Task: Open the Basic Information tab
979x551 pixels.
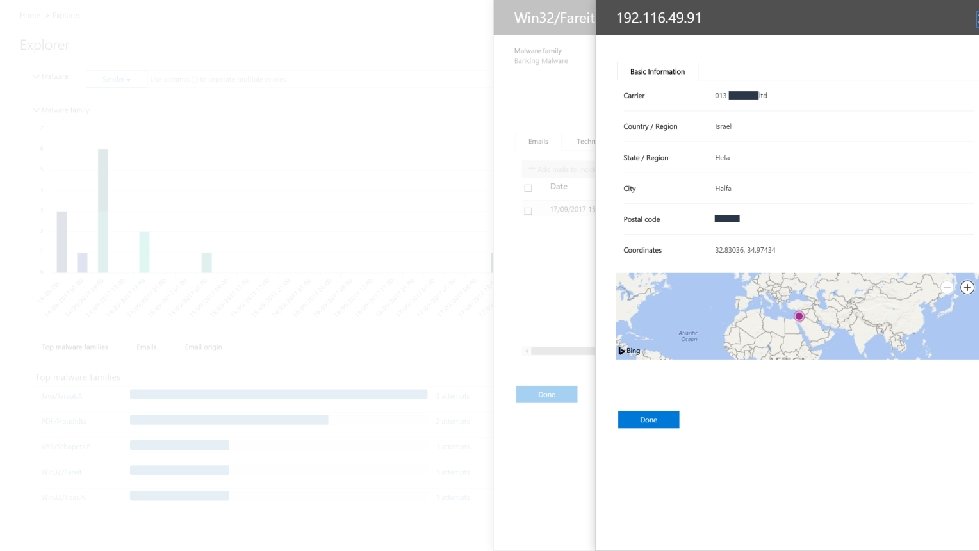Action: (x=657, y=72)
